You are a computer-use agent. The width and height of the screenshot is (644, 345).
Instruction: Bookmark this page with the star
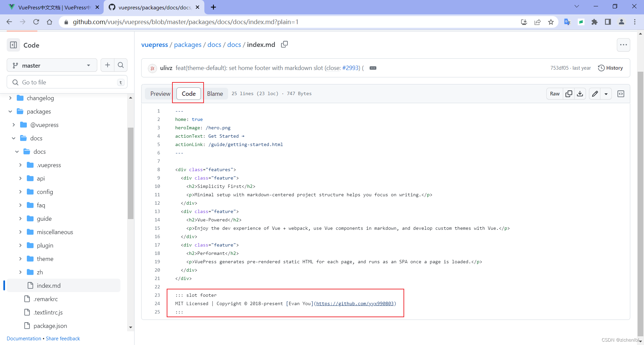(551, 22)
